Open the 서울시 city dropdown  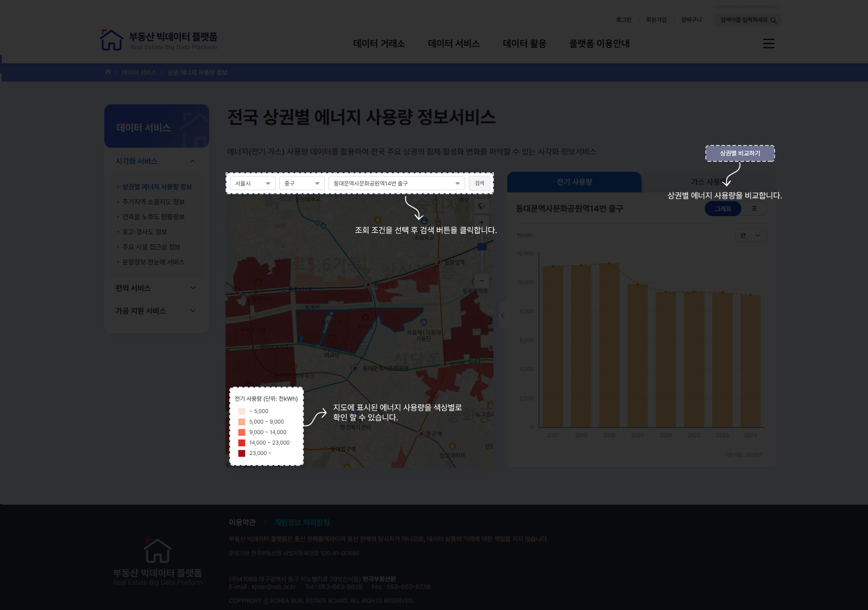[252, 183]
